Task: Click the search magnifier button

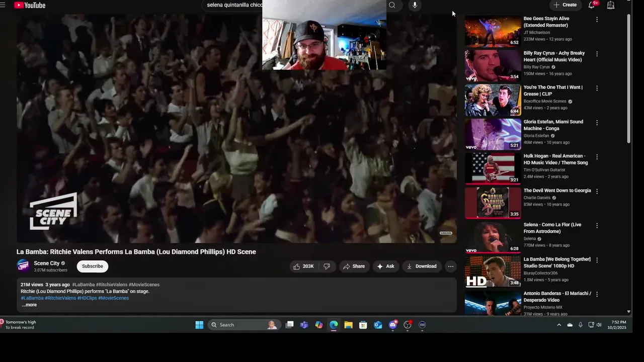Action: [392, 5]
